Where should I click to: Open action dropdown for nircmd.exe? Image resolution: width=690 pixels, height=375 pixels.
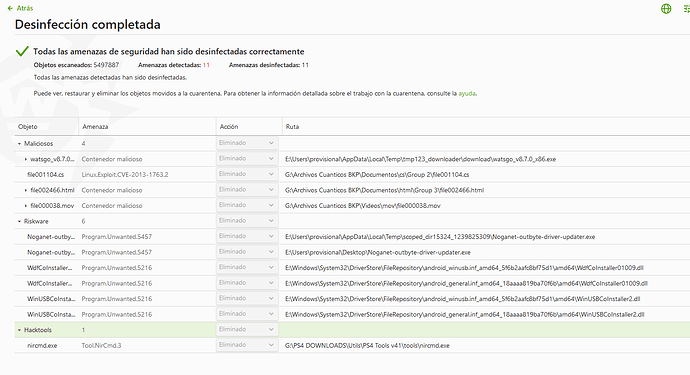pos(247,345)
